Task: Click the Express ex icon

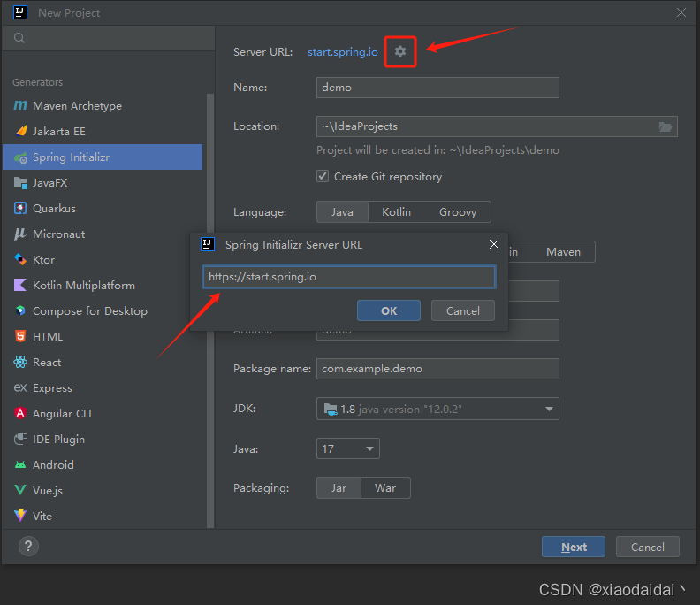Action: click(x=20, y=387)
